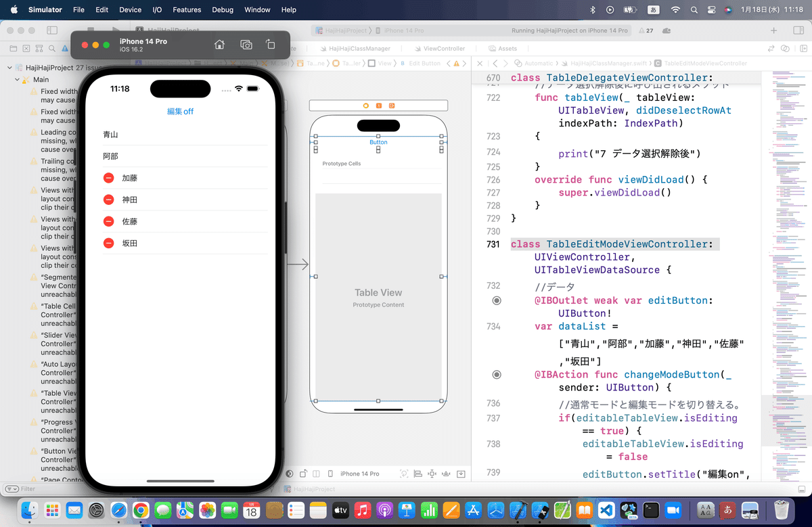
Task: Tap the red delete circle beside 神田
Action: pyautogui.click(x=108, y=200)
